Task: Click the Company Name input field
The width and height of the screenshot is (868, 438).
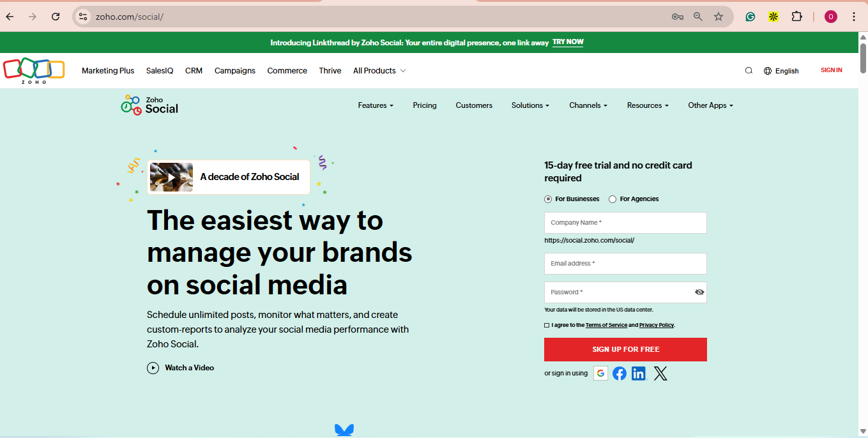Action: (x=625, y=223)
